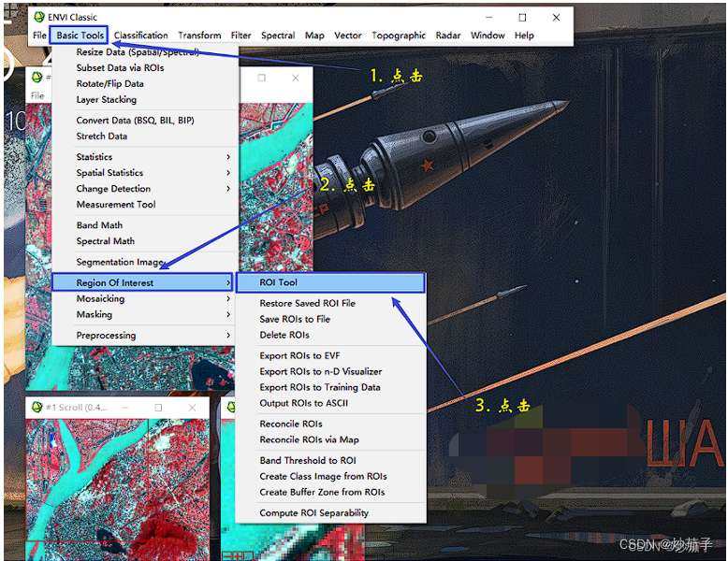This screenshot has height=561, width=728.
Task: Open the Help menu
Action: [x=524, y=36]
